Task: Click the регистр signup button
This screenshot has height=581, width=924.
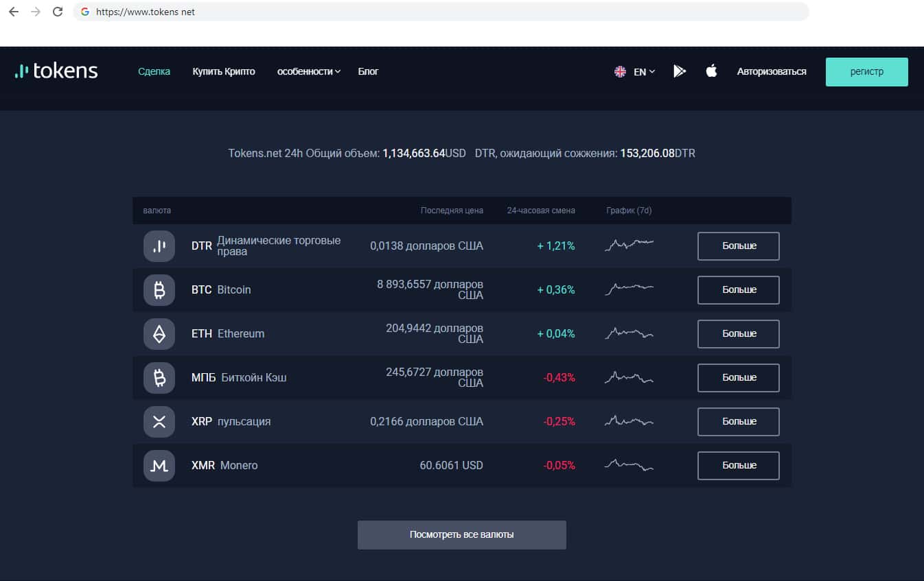Action: pos(866,72)
